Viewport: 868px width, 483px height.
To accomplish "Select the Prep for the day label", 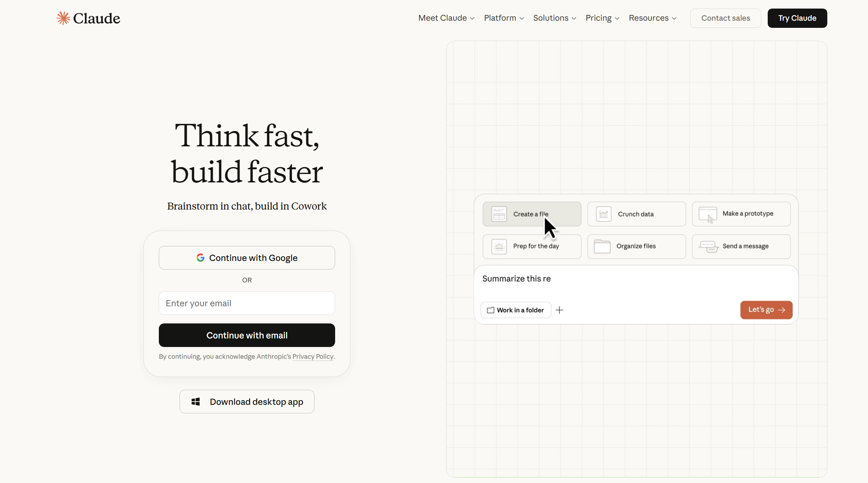I will 536,246.
